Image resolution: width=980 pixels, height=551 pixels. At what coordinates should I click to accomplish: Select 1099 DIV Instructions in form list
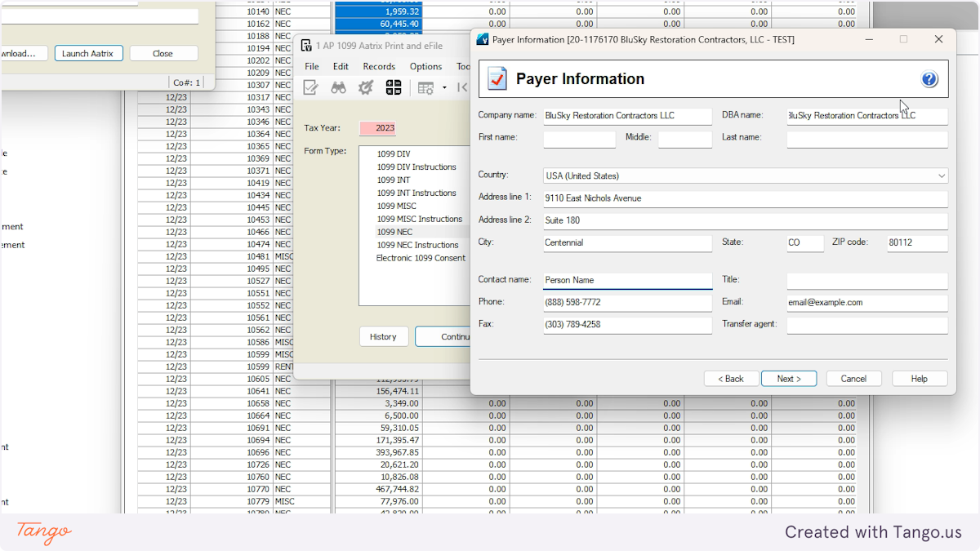[416, 167]
